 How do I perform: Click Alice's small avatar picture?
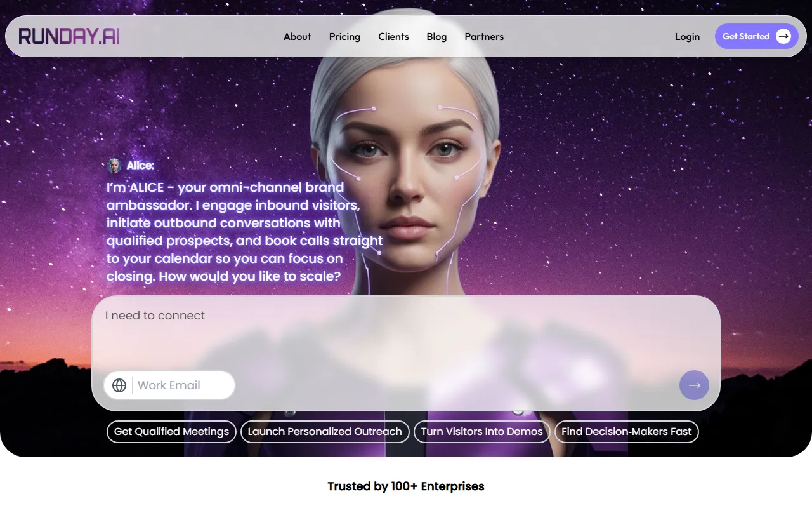pyautogui.click(x=114, y=166)
